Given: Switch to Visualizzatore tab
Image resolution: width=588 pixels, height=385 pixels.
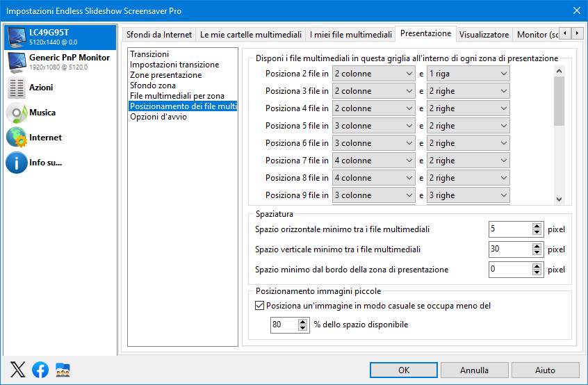Looking at the screenshot, I should pyautogui.click(x=484, y=35).
